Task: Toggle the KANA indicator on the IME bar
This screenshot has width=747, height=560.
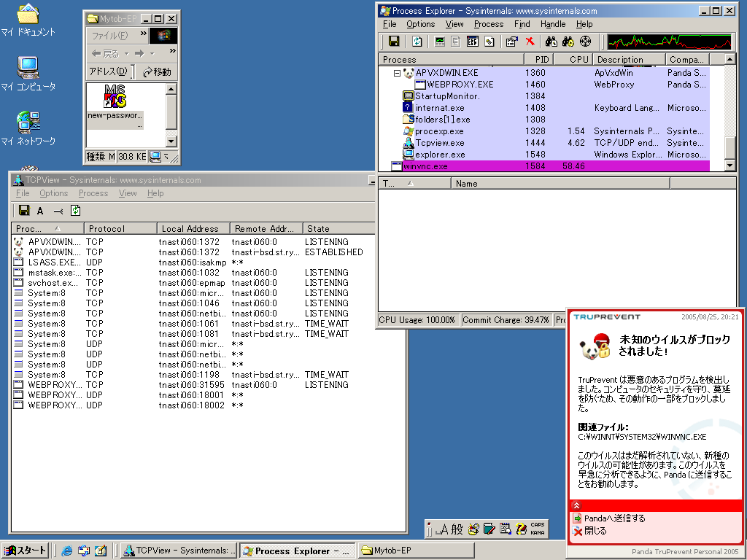Action: coord(537,532)
